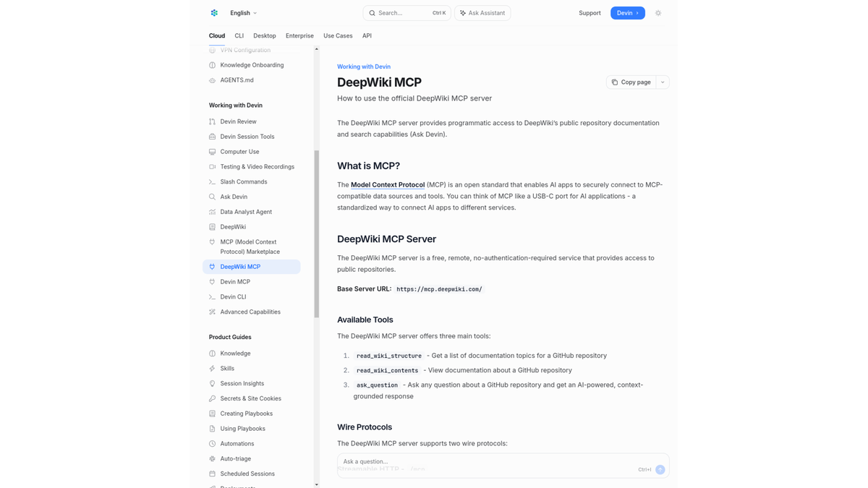Click the sidebar scrollbar down arrow
This screenshot has width=868, height=488.
(x=316, y=484)
